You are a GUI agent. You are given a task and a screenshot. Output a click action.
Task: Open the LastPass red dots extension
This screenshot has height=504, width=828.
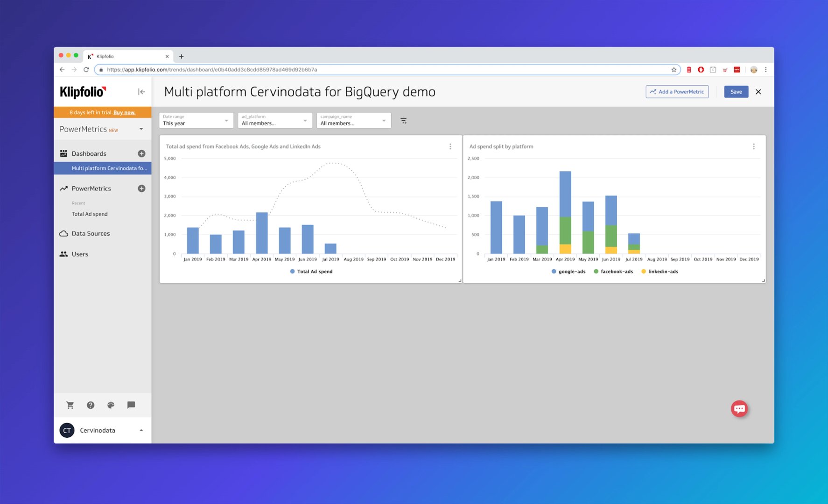coord(737,70)
